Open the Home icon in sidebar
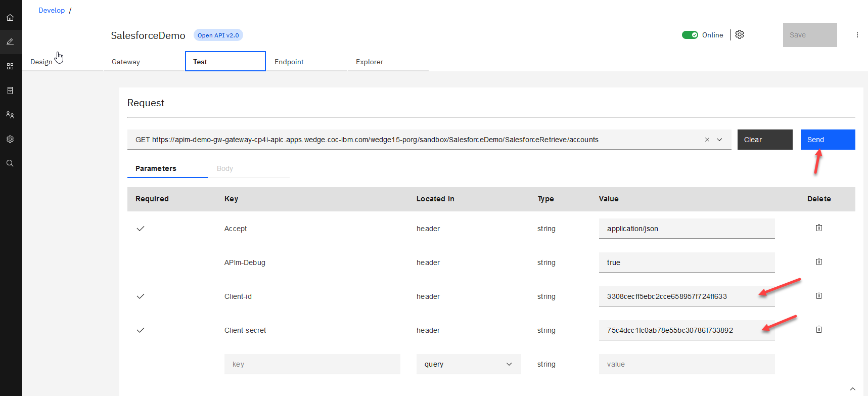This screenshot has height=396, width=868. click(x=10, y=18)
